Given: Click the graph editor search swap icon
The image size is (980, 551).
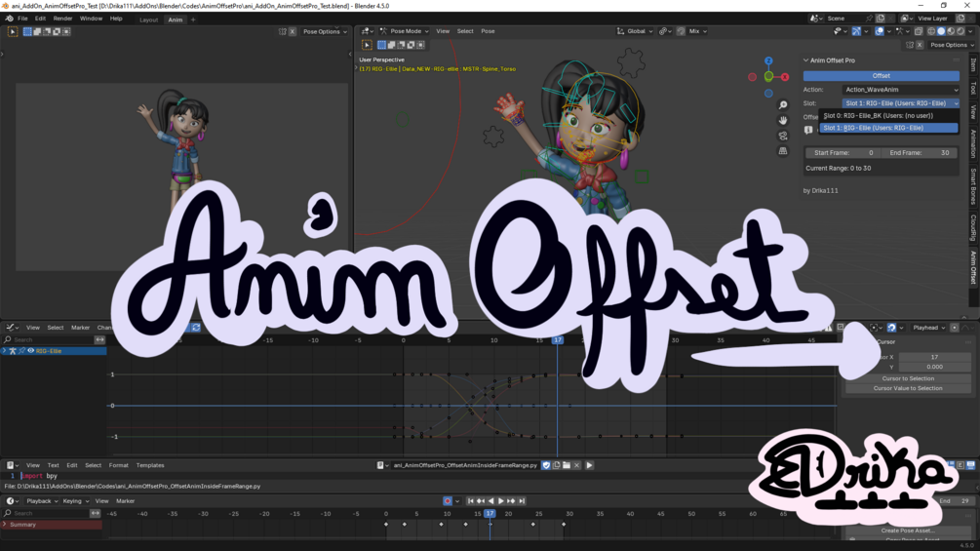Looking at the screenshot, I should 100,339.
